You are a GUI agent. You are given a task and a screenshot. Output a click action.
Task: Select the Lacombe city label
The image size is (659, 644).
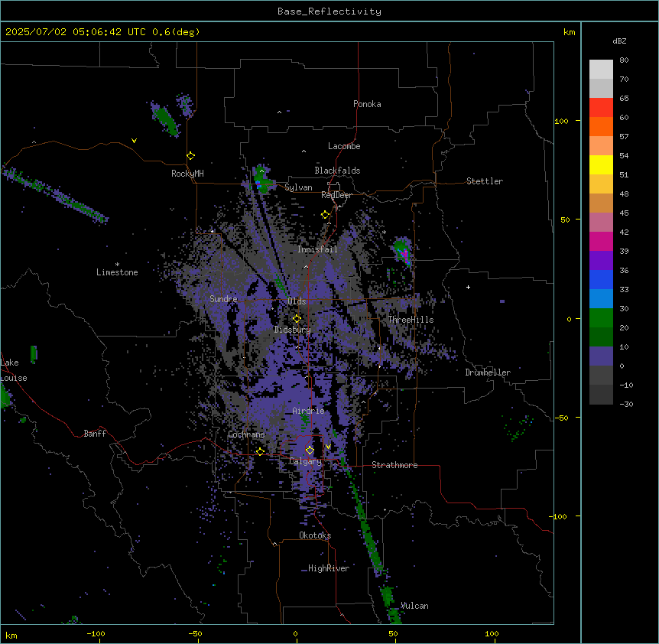344,146
